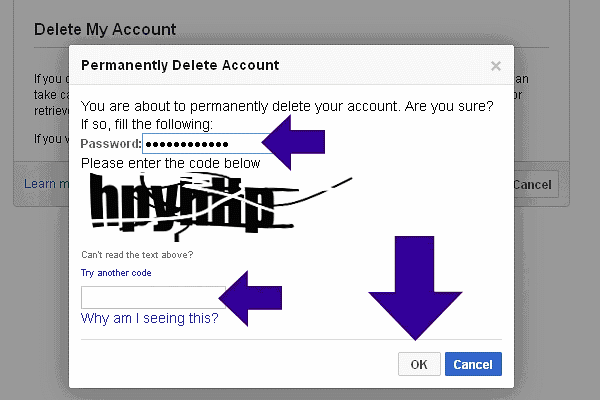600x400 pixels.
Task: Click the background Cancel button behind dialog
Action: pos(535,185)
